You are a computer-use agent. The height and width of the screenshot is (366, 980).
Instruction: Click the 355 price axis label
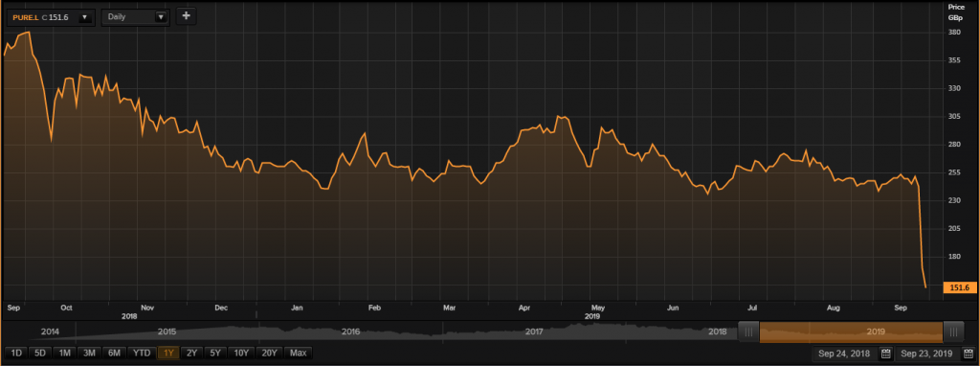coord(954,60)
